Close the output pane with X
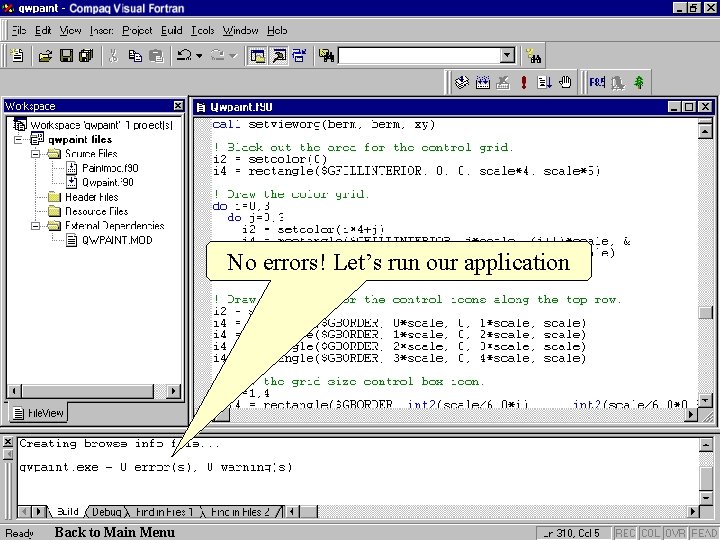 [8, 442]
